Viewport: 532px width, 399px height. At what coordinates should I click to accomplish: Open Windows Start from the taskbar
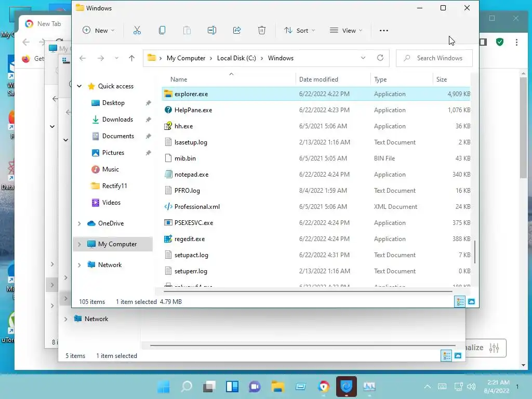coord(164,387)
